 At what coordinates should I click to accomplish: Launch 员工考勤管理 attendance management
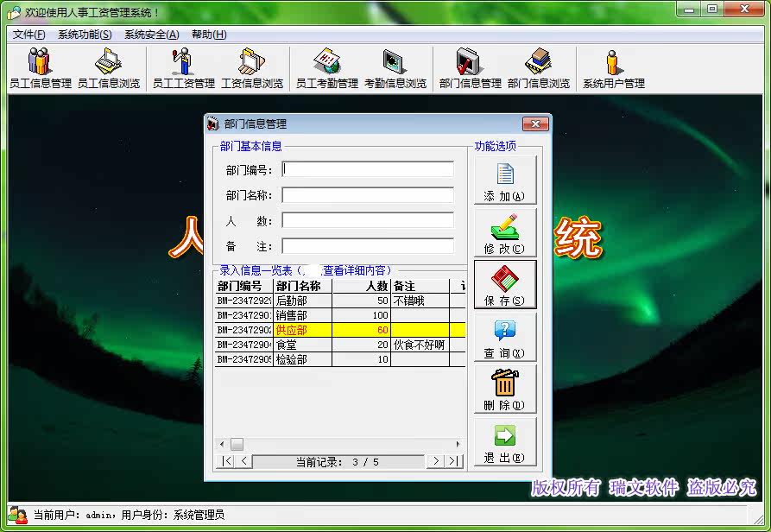point(327,67)
